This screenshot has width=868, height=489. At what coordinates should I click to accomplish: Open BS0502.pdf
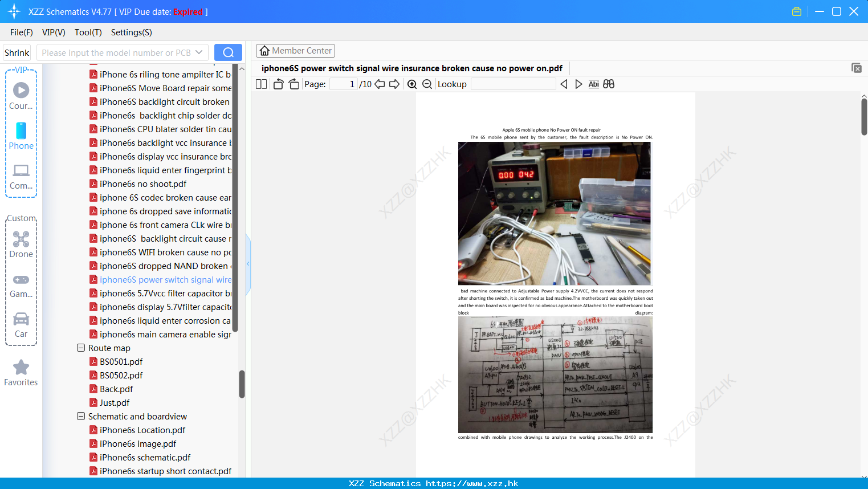tap(121, 375)
